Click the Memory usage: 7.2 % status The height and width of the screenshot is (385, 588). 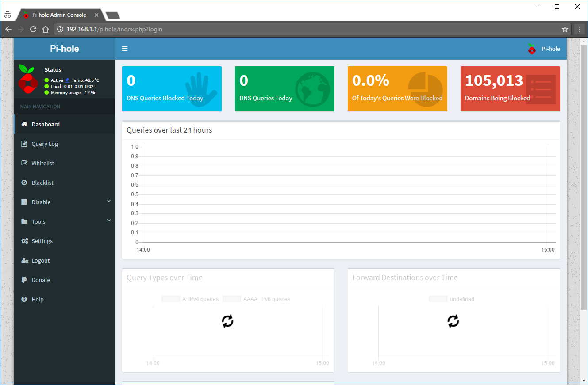pos(73,93)
